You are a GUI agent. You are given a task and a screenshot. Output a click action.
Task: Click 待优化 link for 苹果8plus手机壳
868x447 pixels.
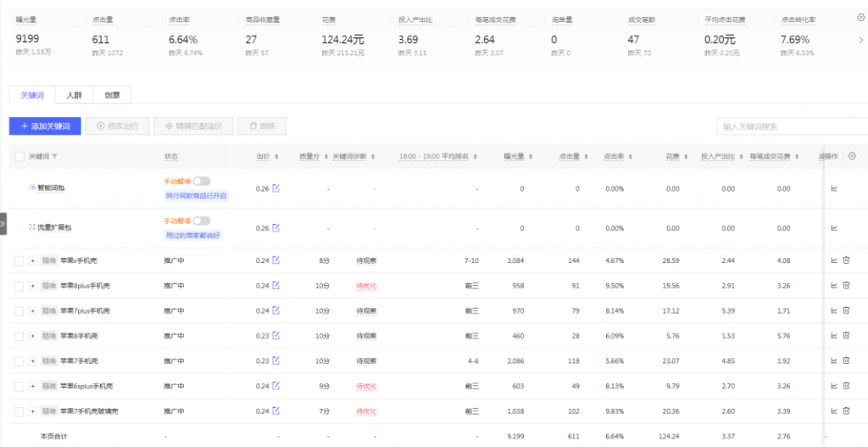coord(366,286)
